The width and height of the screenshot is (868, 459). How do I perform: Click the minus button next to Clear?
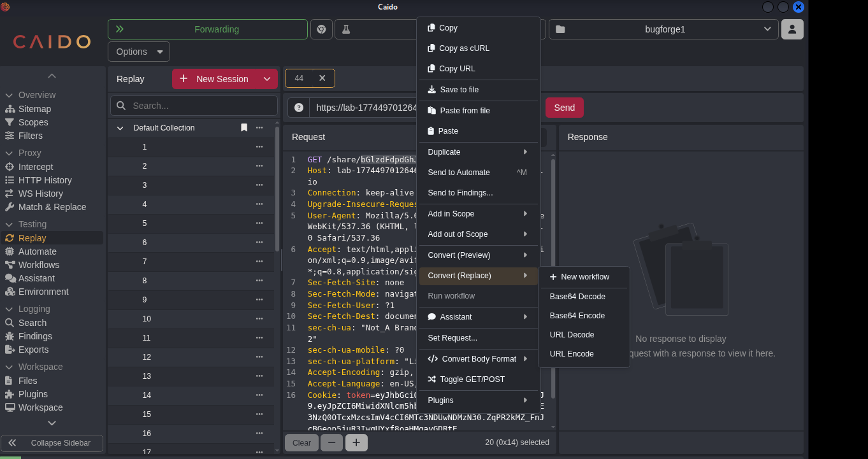click(331, 442)
